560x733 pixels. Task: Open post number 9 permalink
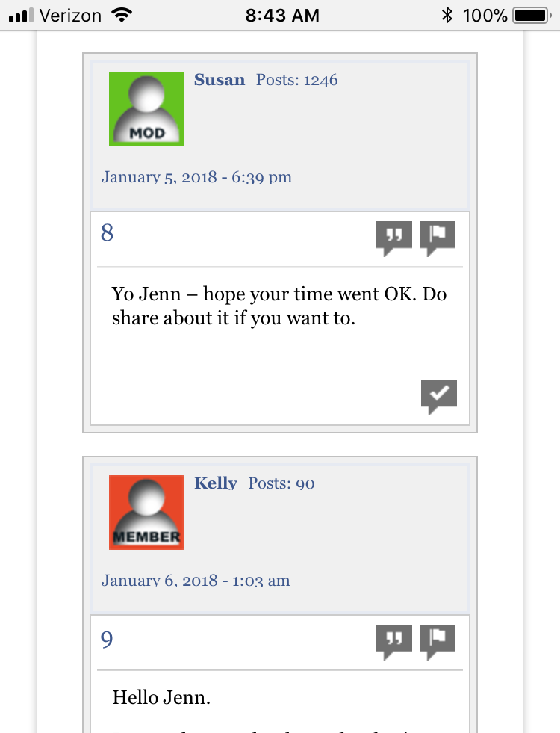point(107,639)
